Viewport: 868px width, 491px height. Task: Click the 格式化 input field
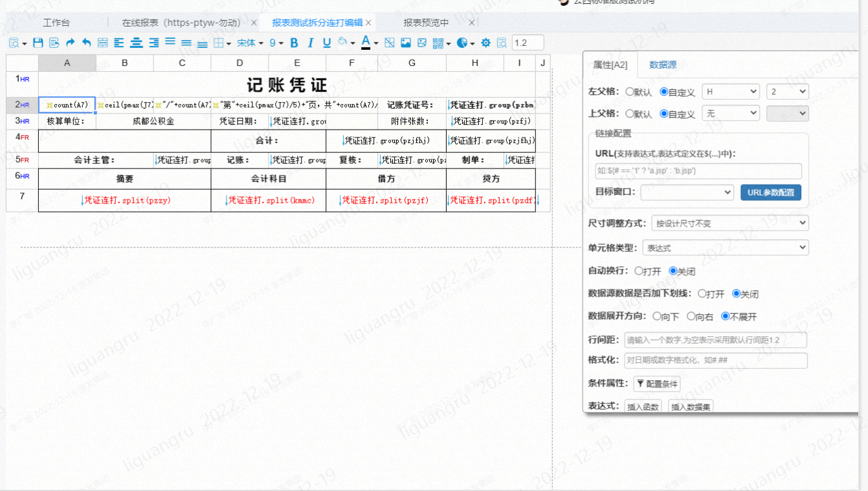click(x=715, y=361)
